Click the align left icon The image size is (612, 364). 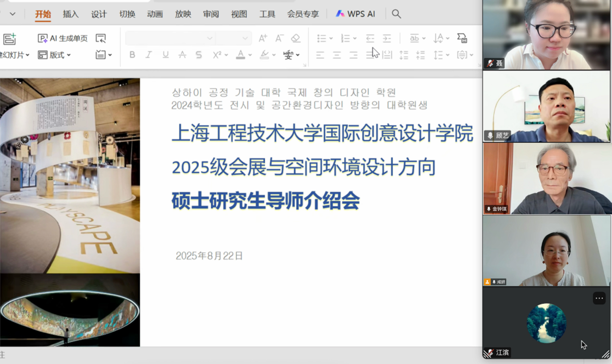320,55
